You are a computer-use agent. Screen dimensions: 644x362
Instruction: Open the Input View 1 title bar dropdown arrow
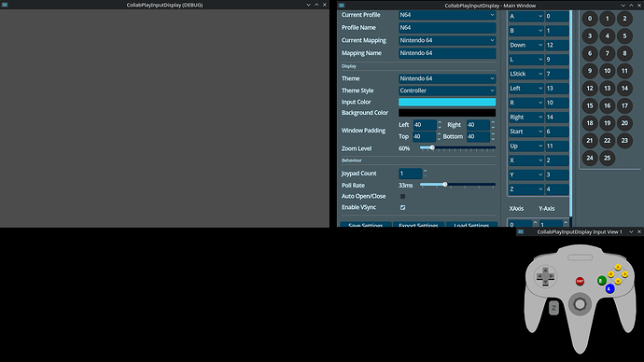click(x=631, y=232)
